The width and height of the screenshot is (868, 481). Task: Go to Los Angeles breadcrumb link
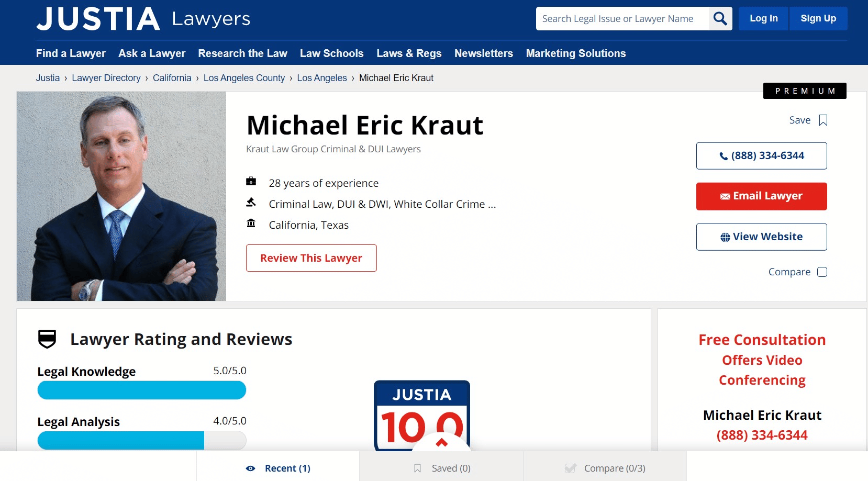pyautogui.click(x=322, y=78)
